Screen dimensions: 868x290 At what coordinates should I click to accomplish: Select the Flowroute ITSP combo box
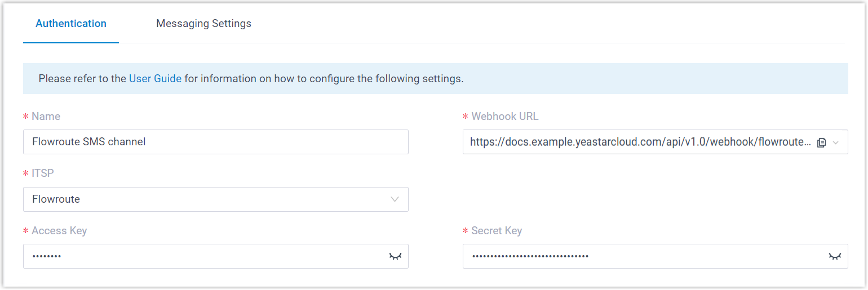tap(209, 199)
